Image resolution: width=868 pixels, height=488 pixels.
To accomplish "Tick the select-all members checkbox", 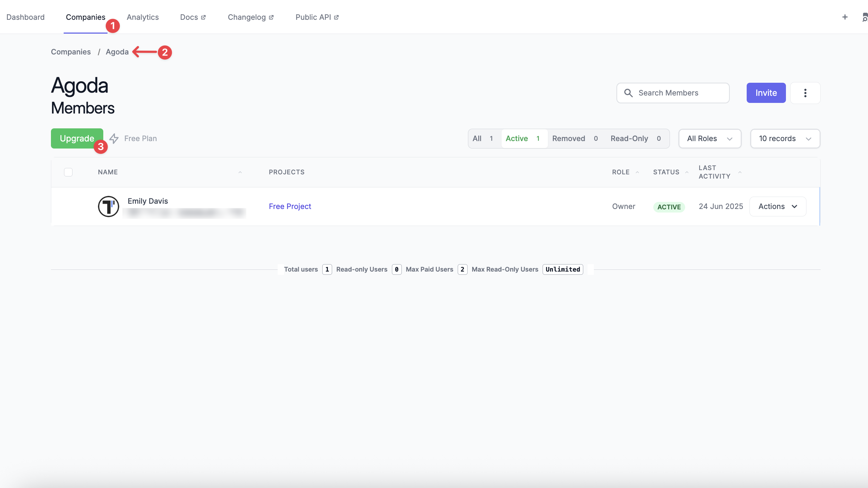I will [68, 172].
